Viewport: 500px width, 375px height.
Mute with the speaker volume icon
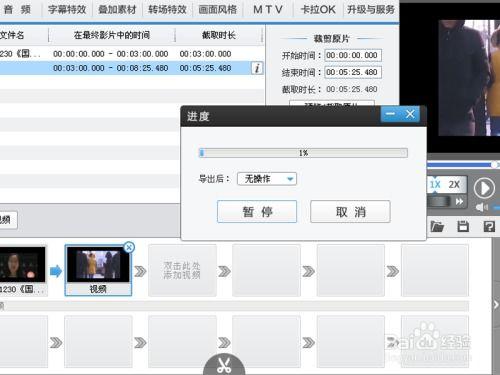pos(481,208)
